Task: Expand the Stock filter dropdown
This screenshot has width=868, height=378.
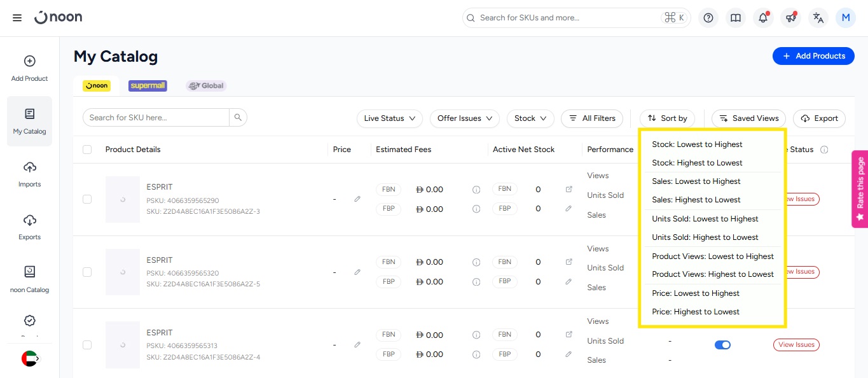Action: click(530, 118)
